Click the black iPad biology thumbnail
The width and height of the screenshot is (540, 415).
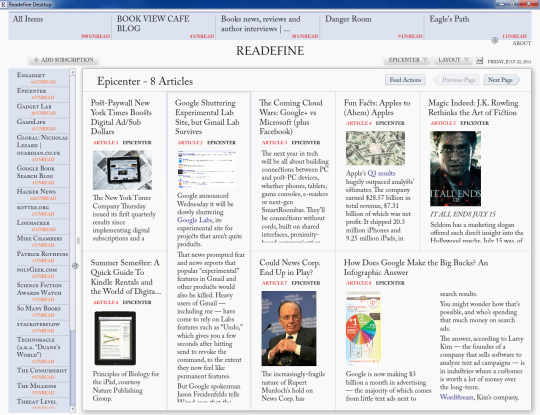(x=115, y=338)
